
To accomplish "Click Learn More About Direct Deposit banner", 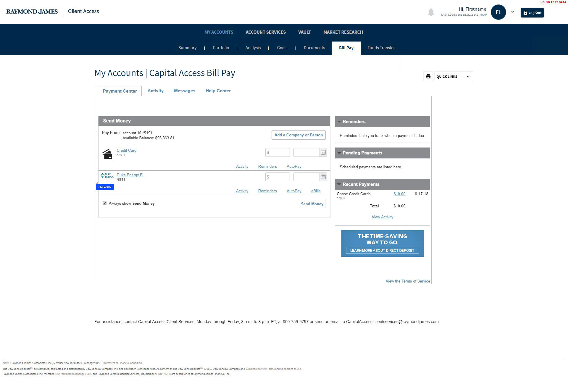I will click(382, 250).
